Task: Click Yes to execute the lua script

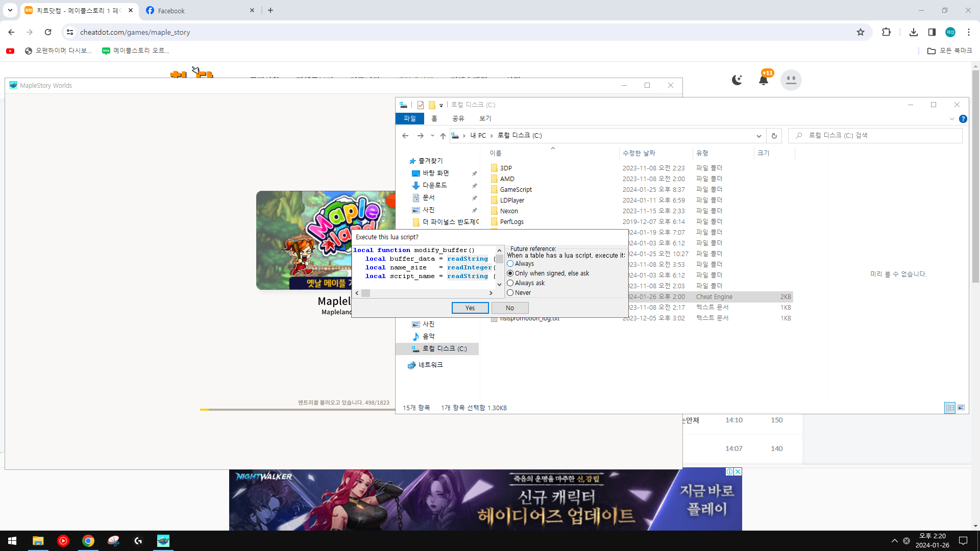Action: point(470,308)
